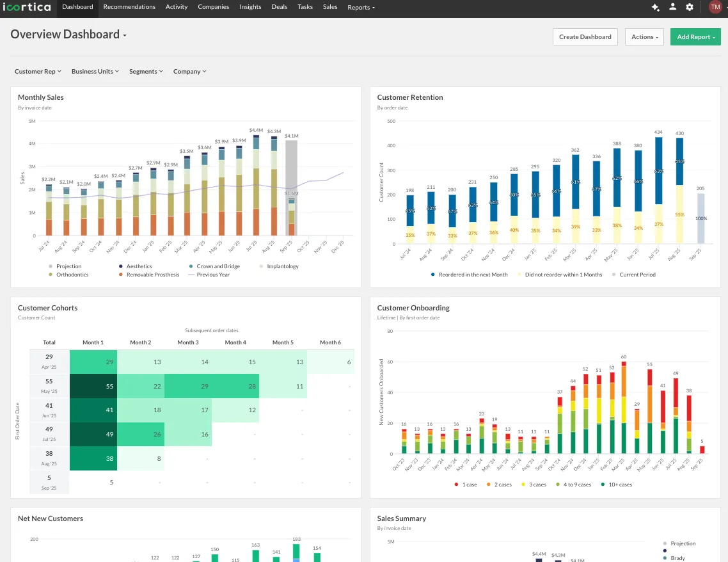Image resolution: width=728 pixels, height=562 pixels.
Task: Click the Customer Cohorts title
Action: click(x=47, y=308)
